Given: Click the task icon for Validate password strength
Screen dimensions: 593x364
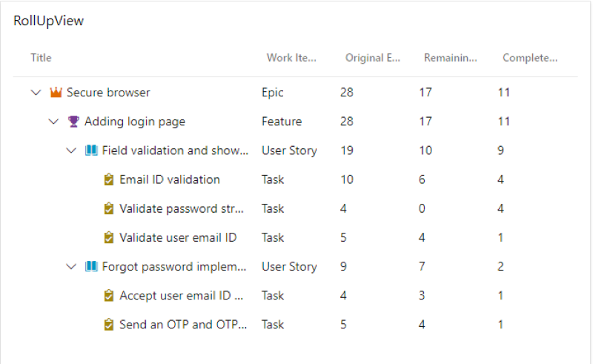Looking at the screenshot, I should coord(109,208).
